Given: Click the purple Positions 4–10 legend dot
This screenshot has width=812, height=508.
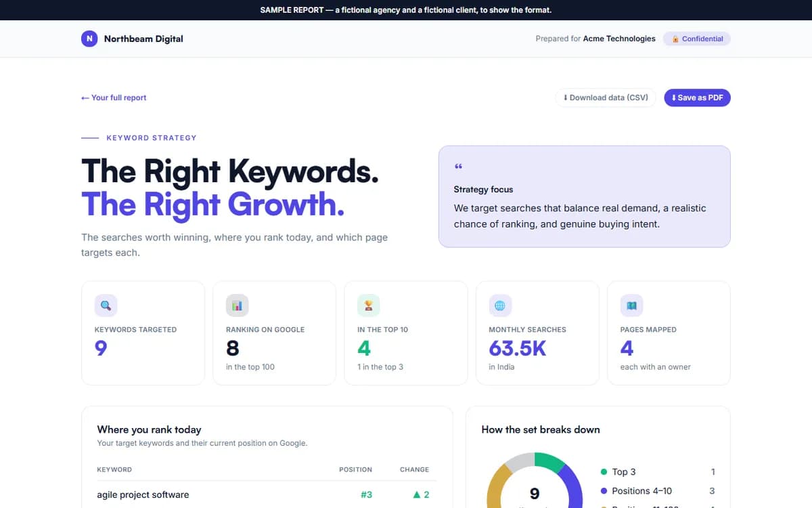Looking at the screenshot, I should tap(604, 490).
